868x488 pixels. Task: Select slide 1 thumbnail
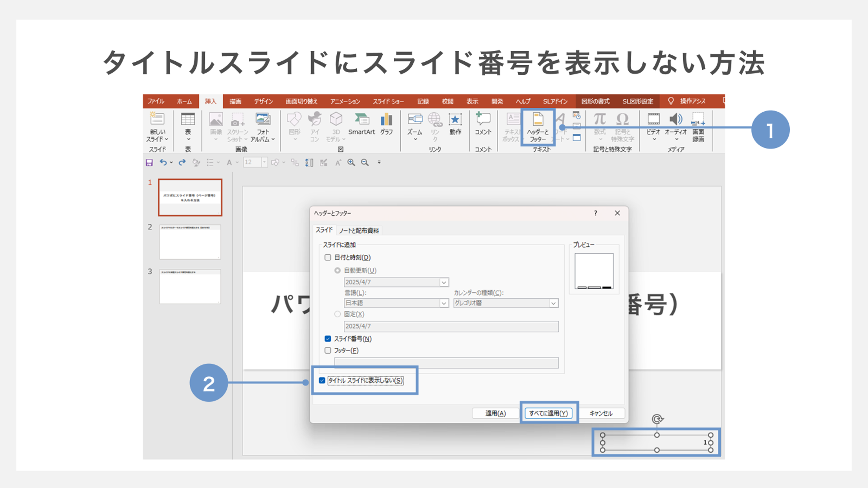pyautogui.click(x=190, y=197)
